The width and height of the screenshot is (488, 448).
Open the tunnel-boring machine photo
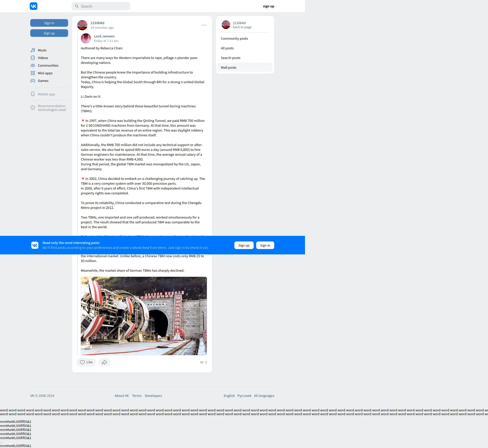point(144,316)
